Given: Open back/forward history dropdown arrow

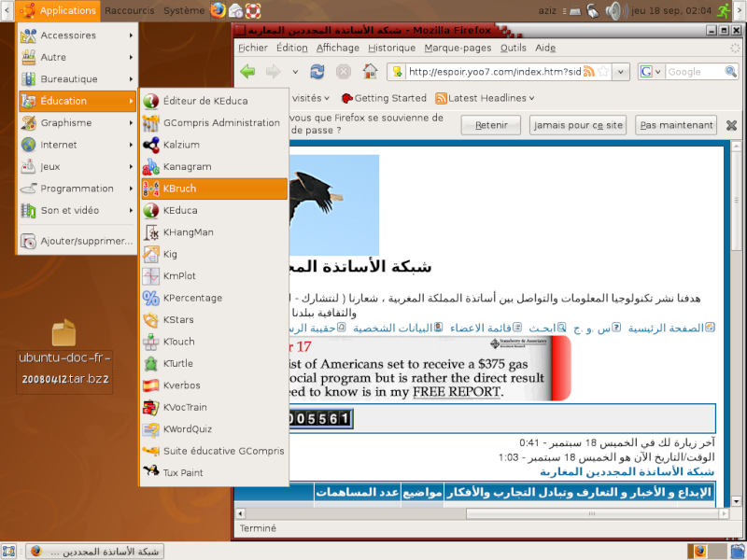Looking at the screenshot, I should click(x=295, y=72).
